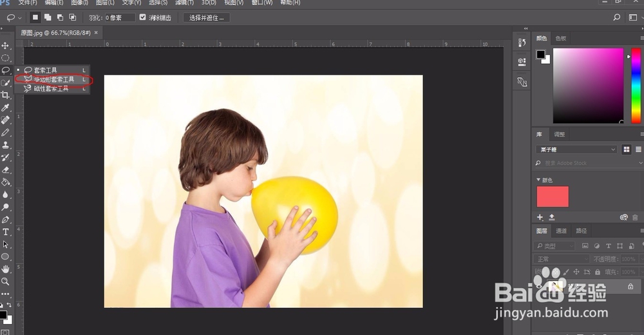The height and width of the screenshot is (335, 644).
Task: Select the Healing Brush tool
Action: (x=5, y=120)
